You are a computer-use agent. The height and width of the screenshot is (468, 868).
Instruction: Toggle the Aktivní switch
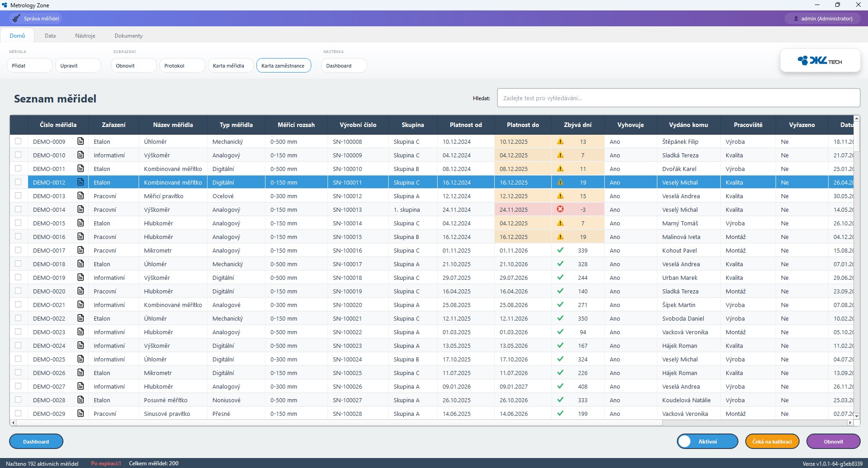click(707, 441)
